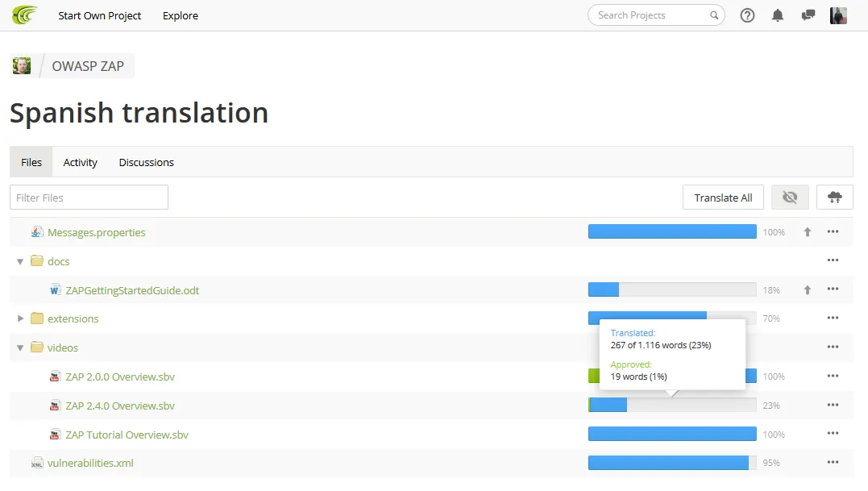
Task: Open the docs folder link
Action: click(59, 261)
